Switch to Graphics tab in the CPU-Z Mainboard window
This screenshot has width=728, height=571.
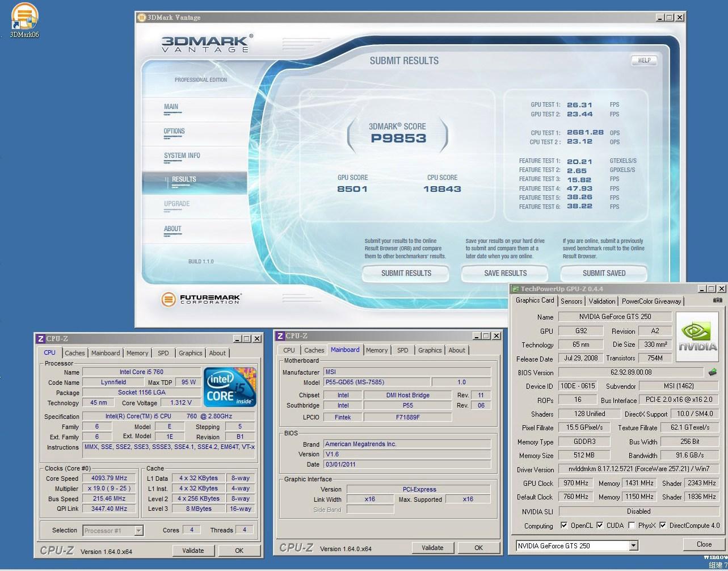(430, 350)
